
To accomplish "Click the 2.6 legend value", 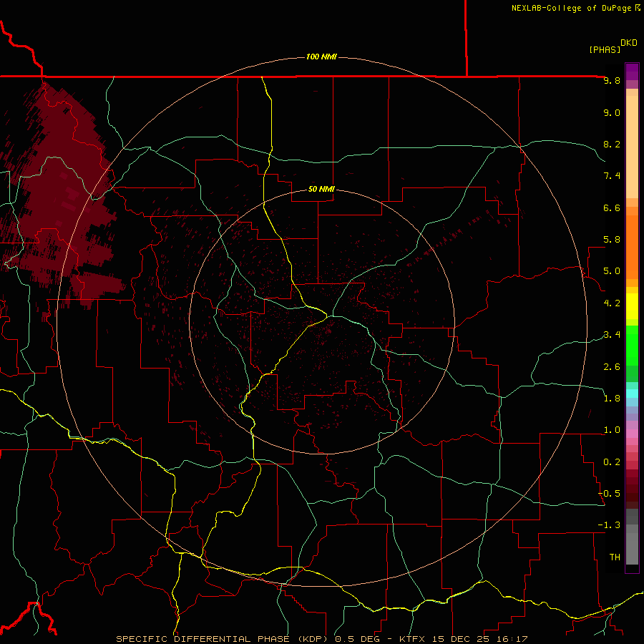I will coord(612,367).
